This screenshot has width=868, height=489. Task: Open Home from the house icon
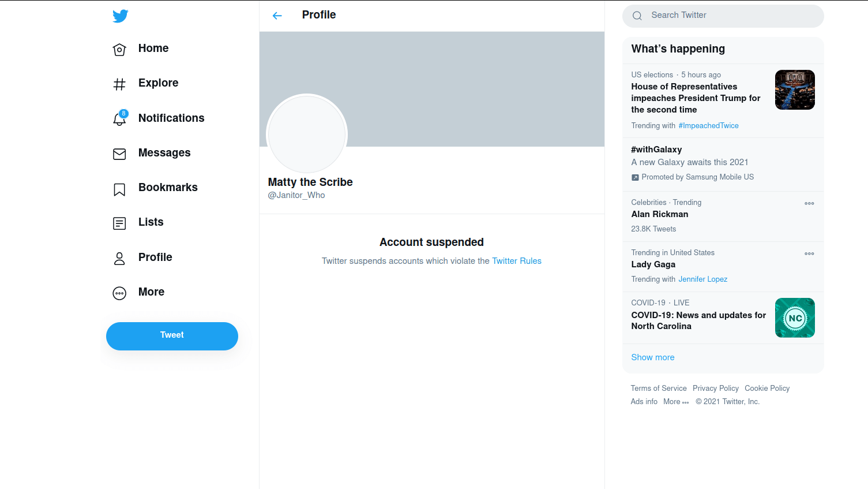tap(119, 50)
